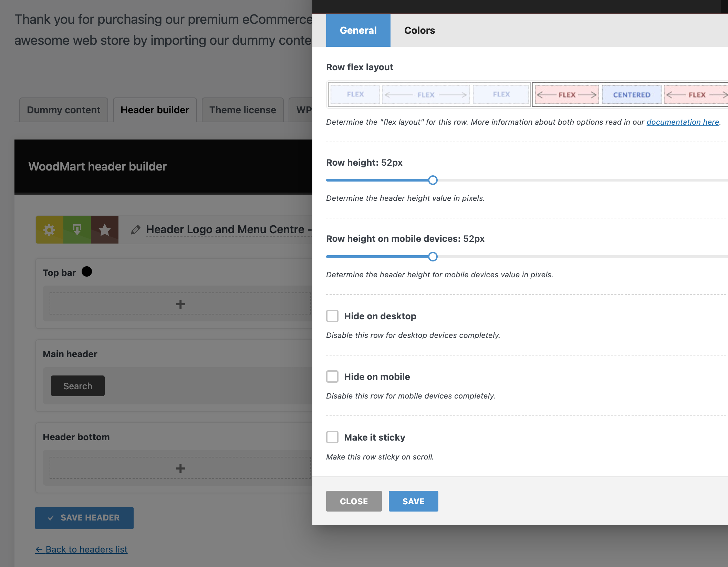Check the Make it sticky option
The image size is (728, 567).
click(x=332, y=437)
